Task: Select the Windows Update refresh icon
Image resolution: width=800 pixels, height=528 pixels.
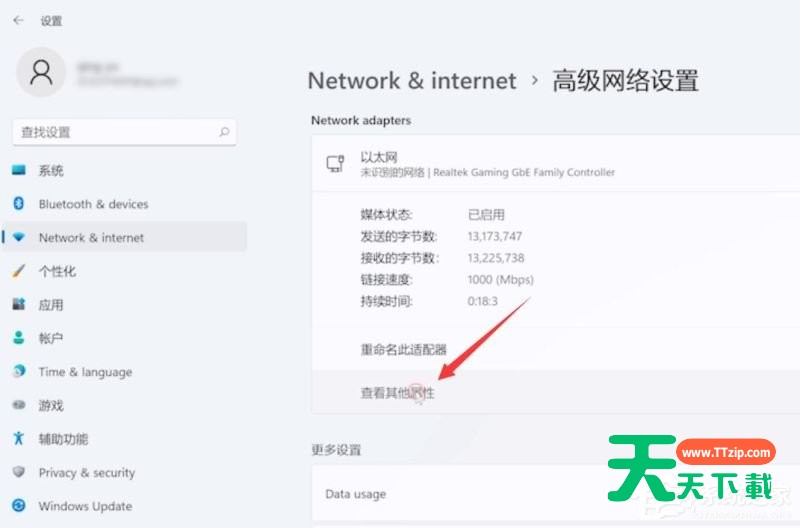Action: [19, 506]
